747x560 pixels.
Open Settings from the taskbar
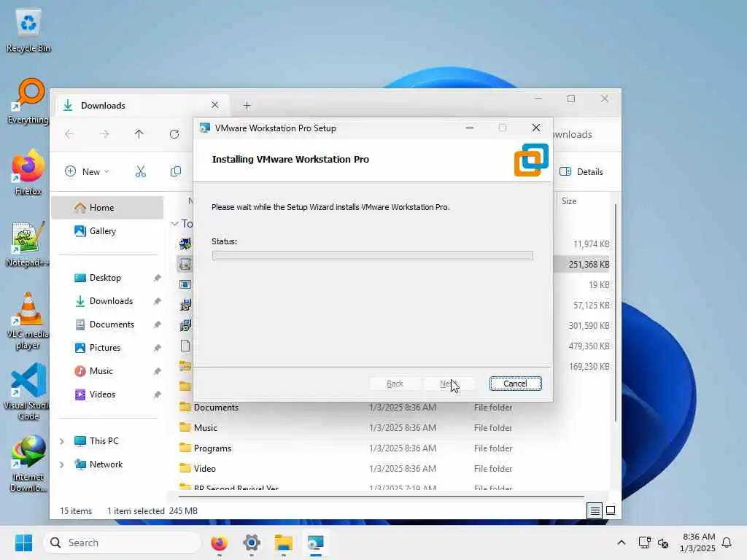click(x=252, y=542)
